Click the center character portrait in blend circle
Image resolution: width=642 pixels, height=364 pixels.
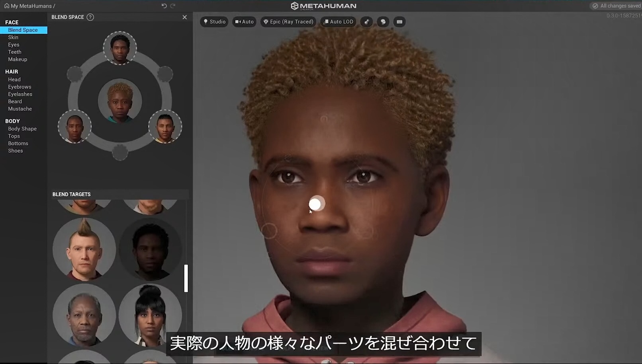(x=120, y=101)
